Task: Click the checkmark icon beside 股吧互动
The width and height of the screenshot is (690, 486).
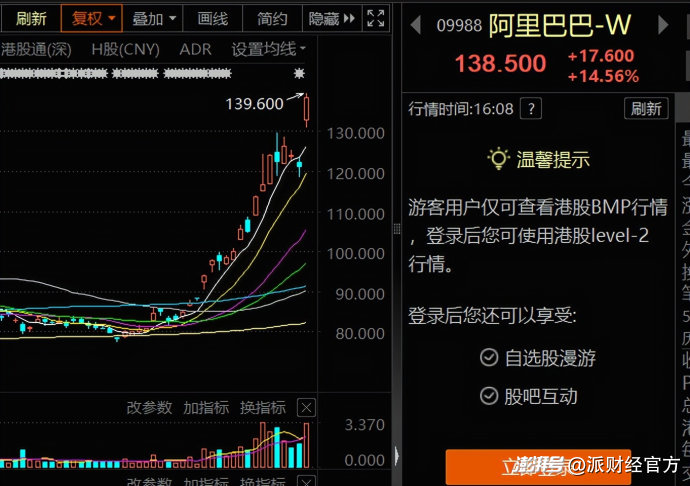Action: tap(488, 396)
